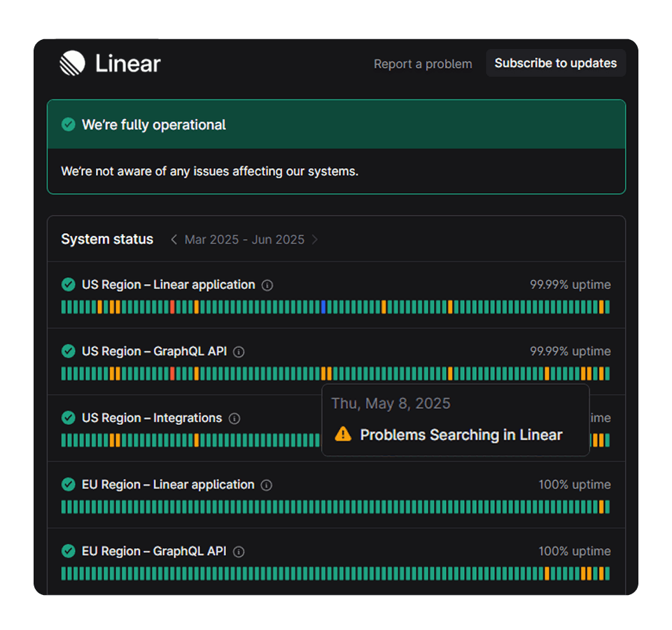Click the Linear logo icon

click(72, 63)
